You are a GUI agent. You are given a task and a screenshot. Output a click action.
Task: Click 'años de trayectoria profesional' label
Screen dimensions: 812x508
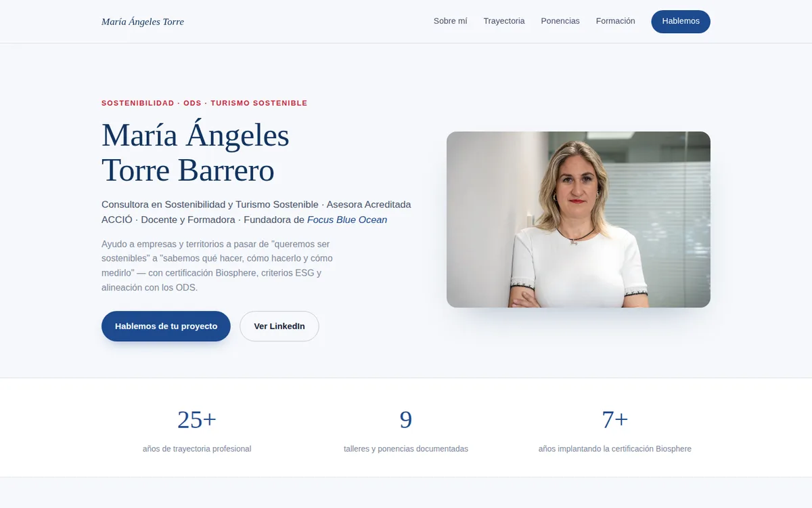[x=197, y=449]
